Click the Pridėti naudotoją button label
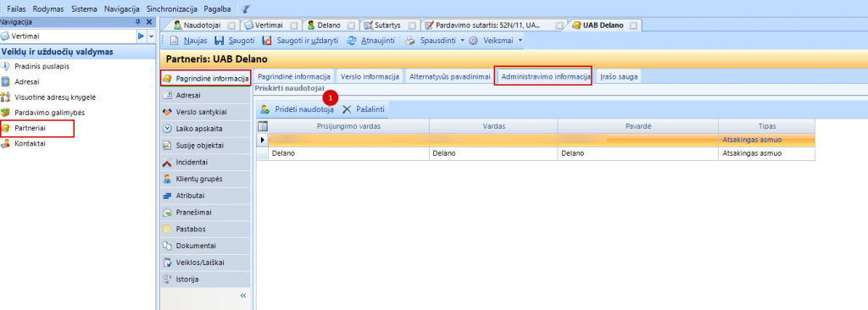 (x=304, y=109)
